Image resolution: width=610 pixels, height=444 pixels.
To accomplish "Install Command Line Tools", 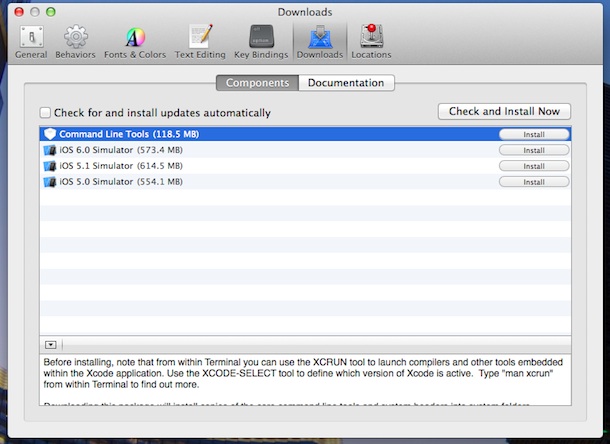I will (534, 134).
